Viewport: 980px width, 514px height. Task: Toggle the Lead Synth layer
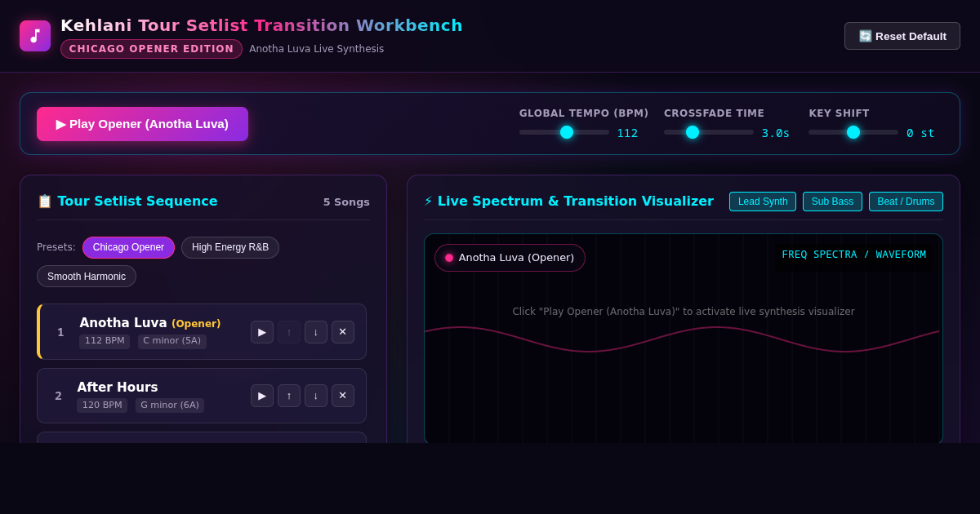763,202
